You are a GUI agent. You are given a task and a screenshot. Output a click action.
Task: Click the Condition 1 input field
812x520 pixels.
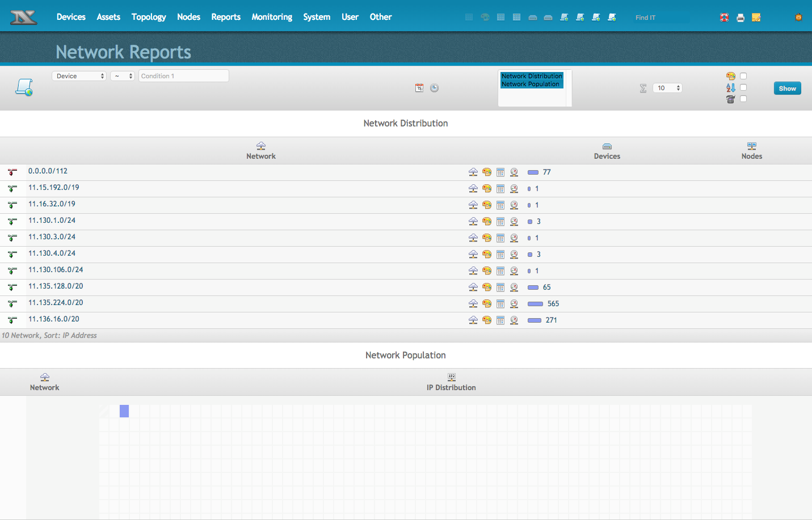coord(184,76)
